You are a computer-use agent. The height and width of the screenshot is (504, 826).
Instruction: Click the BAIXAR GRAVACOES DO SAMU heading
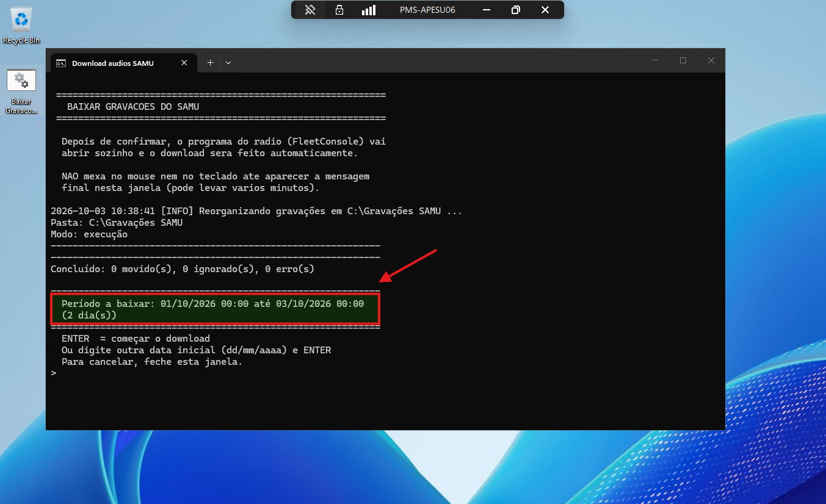coord(133,107)
